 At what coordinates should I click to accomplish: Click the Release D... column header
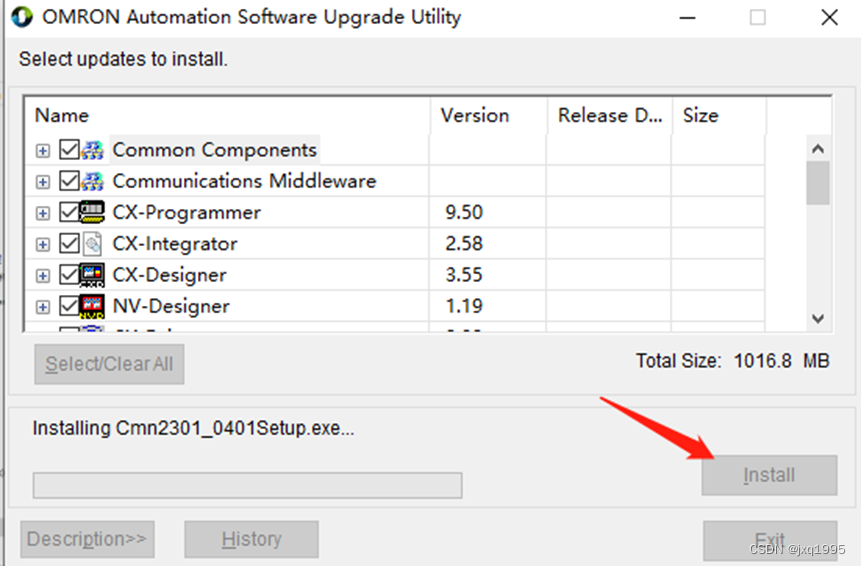(x=610, y=115)
